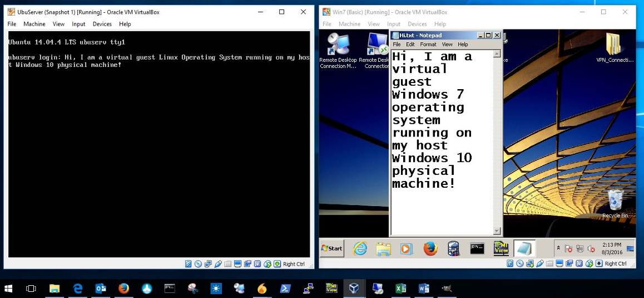
Task: Open host Task View button
Action: coord(31,289)
